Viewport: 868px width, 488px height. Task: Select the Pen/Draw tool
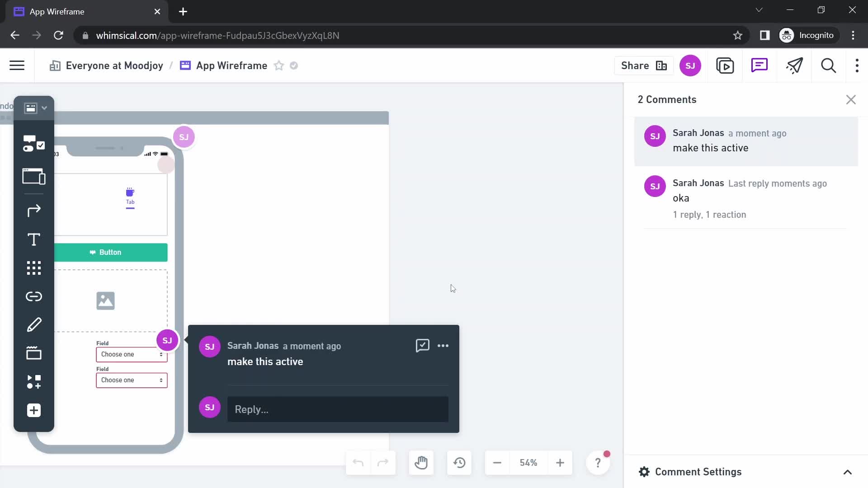click(34, 325)
